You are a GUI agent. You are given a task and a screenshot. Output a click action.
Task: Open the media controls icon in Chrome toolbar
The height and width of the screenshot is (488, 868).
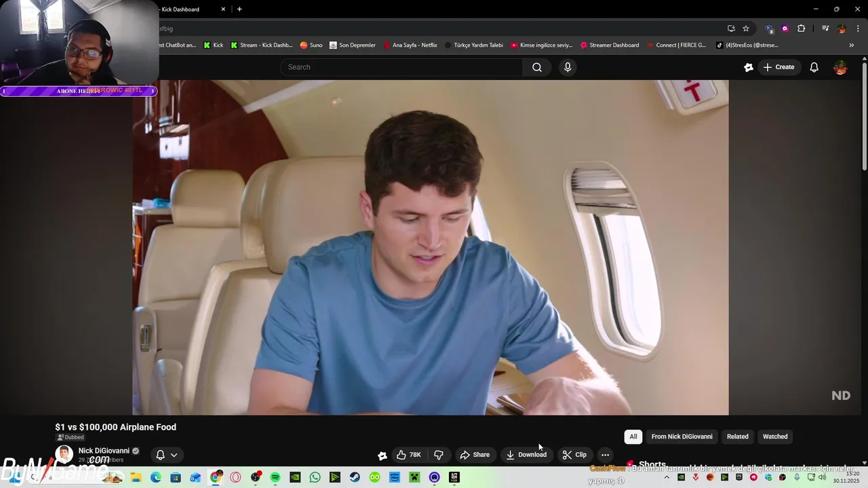pos(825,28)
